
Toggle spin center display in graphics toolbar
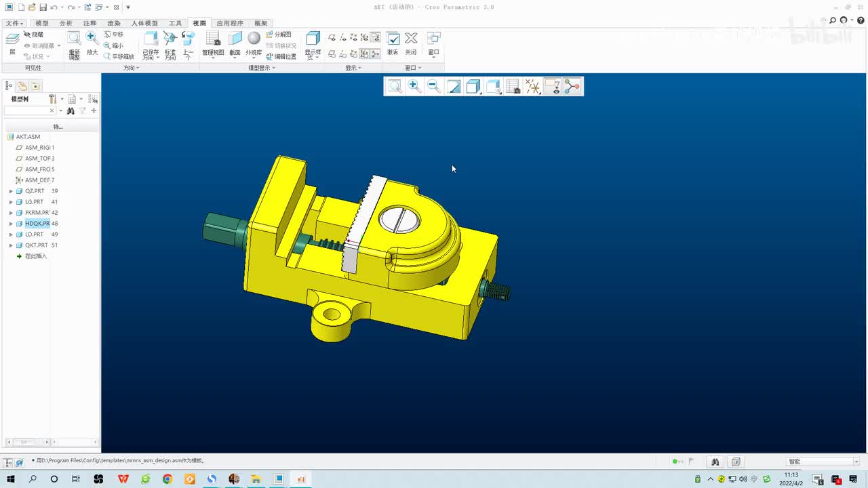(x=572, y=87)
